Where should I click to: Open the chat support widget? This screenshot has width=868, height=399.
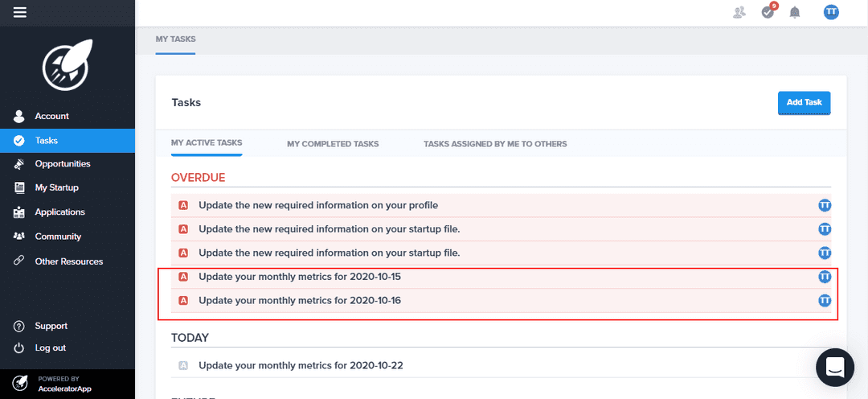(835, 368)
